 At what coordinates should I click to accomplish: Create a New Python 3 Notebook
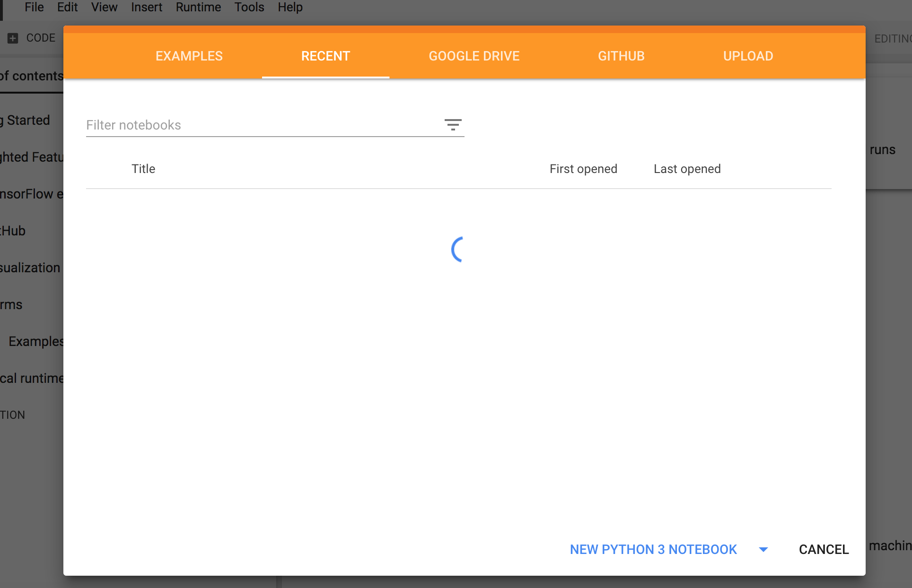(653, 549)
